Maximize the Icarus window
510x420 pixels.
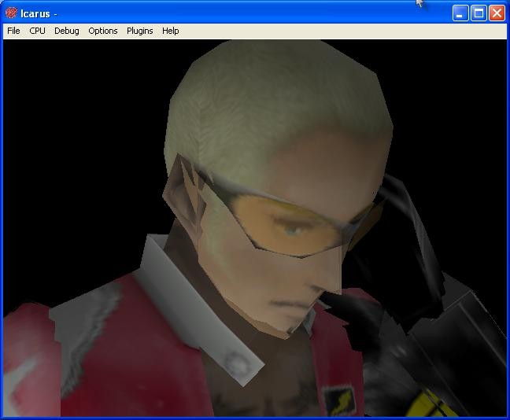point(479,13)
